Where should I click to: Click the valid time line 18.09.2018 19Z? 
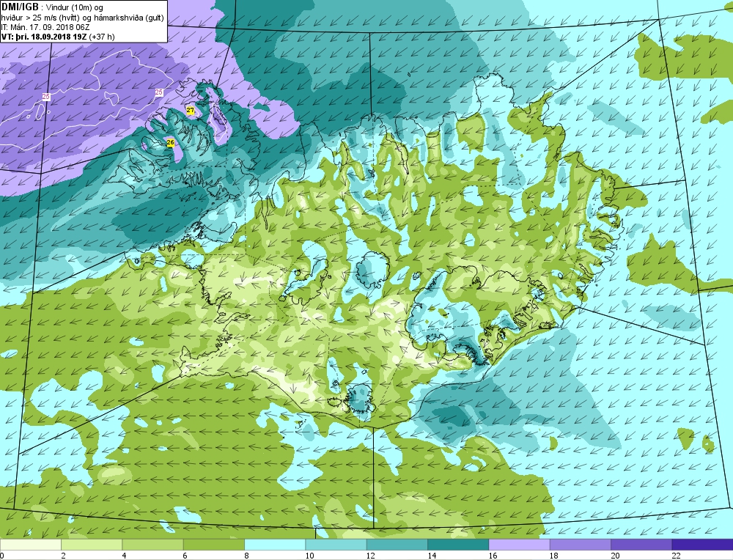point(57,37)
